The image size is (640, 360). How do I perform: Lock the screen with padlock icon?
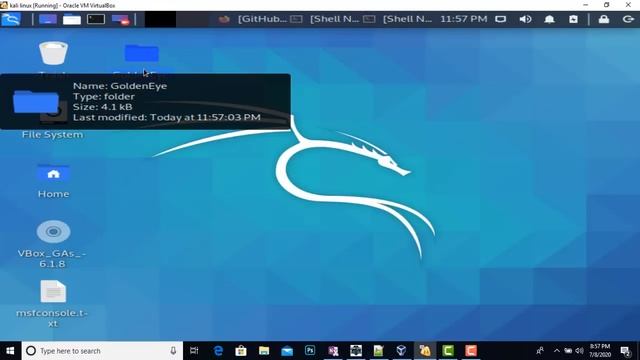(604, 19)
